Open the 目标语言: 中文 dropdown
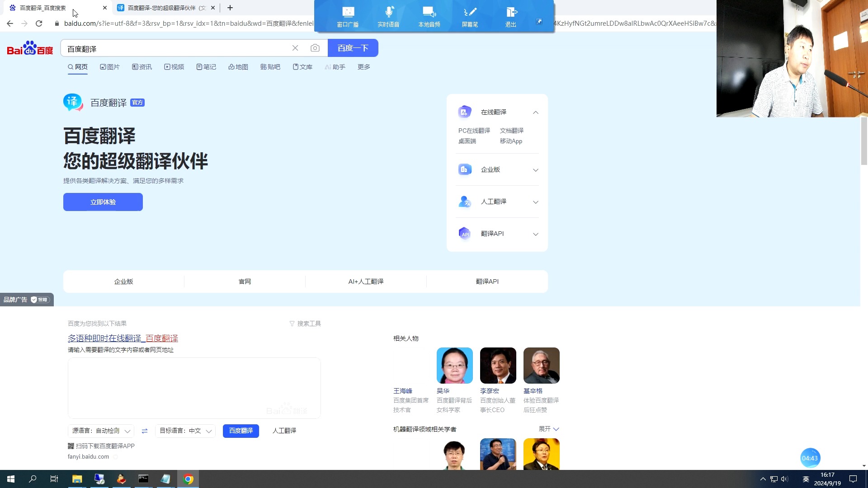Screen dimensions: 868x488 pos(185,431)
